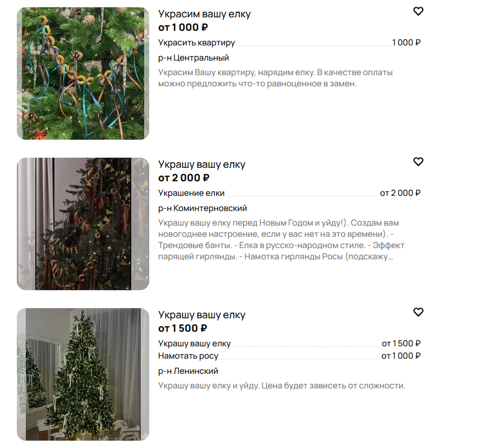Select the 'Украсить квартиру' service row
This screenshot has height=448, width=479.
click(289, 43)
